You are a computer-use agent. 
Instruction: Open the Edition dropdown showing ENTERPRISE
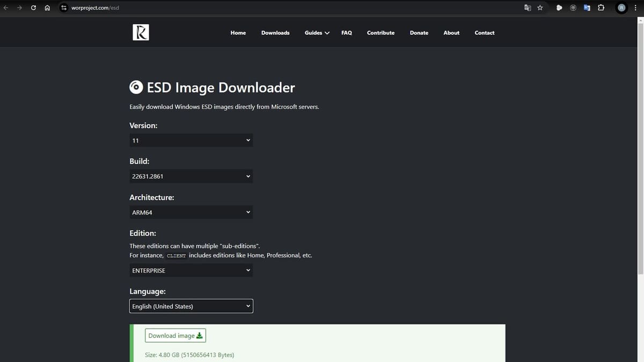(191, 270)
